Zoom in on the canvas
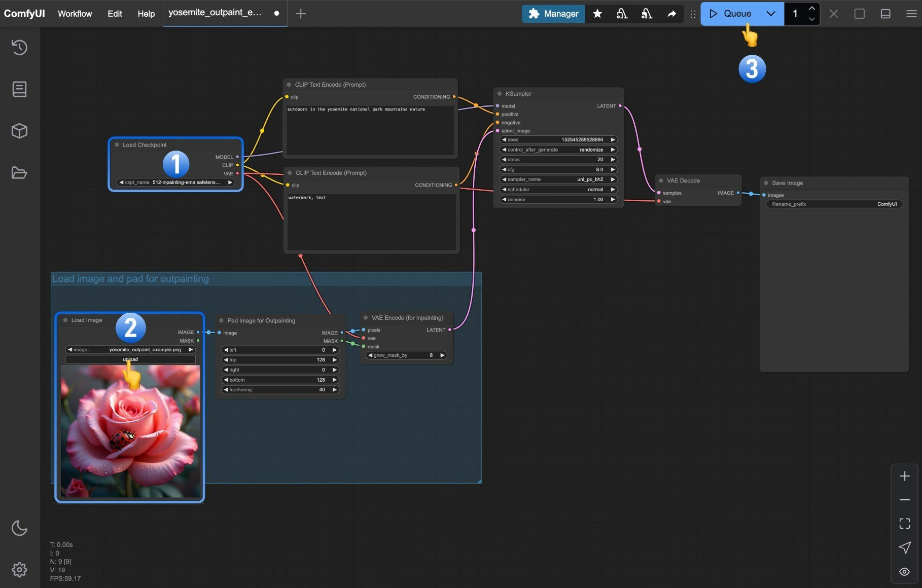Viewport: 922px width, 588px height. pos(905,475)
